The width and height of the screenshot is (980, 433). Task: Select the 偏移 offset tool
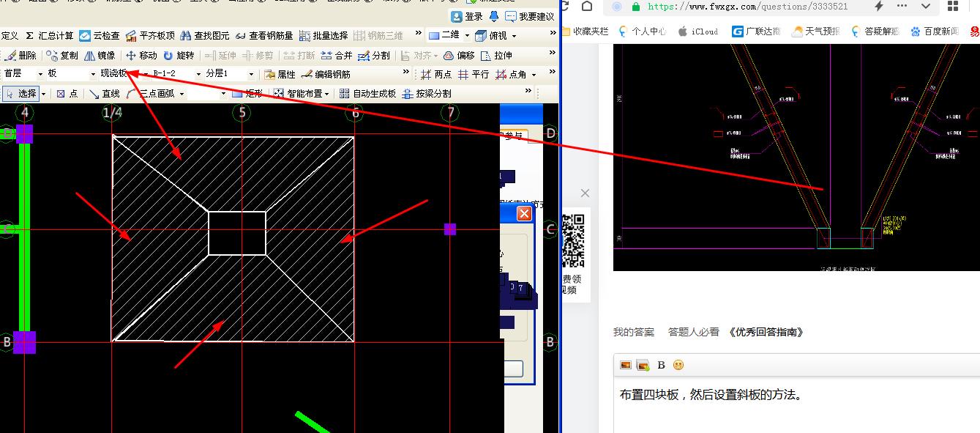click(x=459, y=56)
